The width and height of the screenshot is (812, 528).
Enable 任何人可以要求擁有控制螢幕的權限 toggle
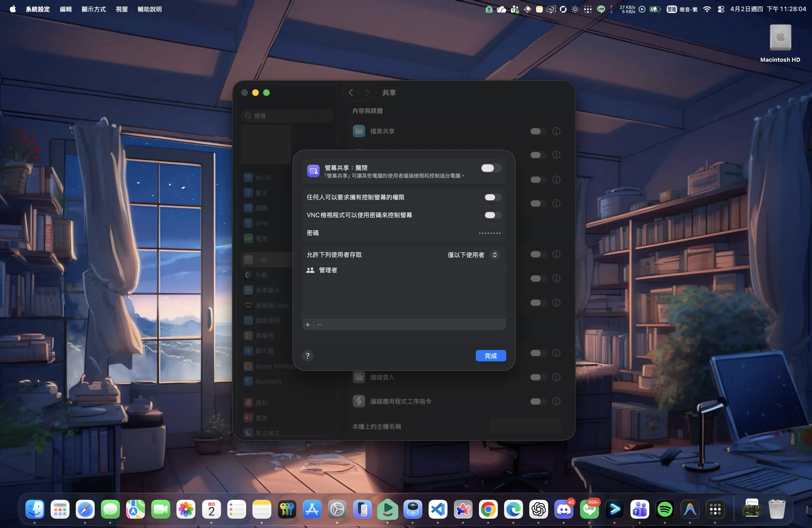tap(492, 197)
